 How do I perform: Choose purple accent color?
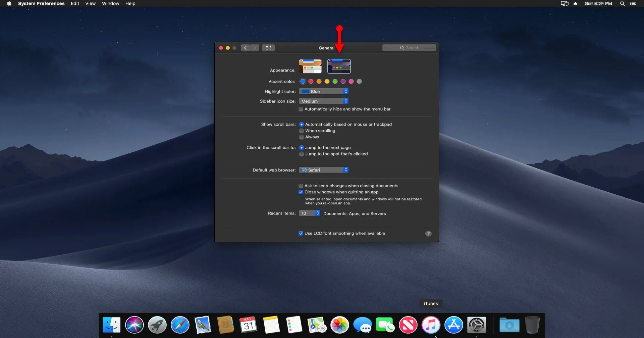pyautogui.click(x=343, y=82)
